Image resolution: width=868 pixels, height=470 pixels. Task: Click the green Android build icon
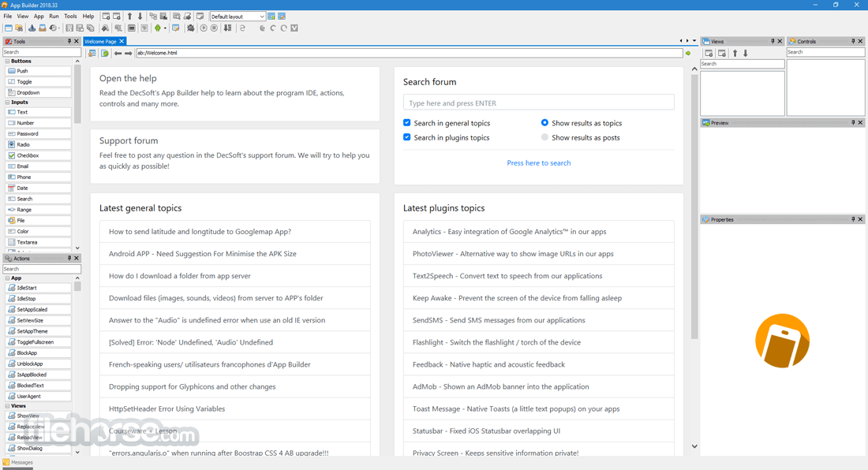(158, 28)
